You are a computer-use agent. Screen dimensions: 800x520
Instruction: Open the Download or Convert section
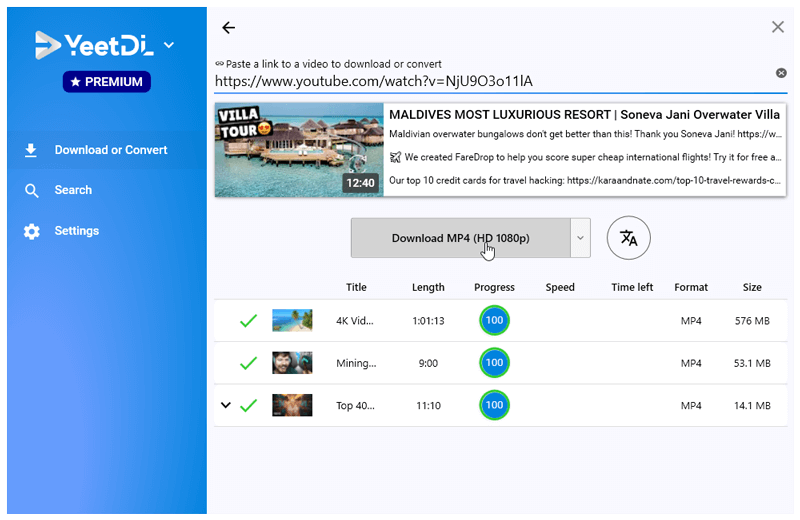[107, 150]
